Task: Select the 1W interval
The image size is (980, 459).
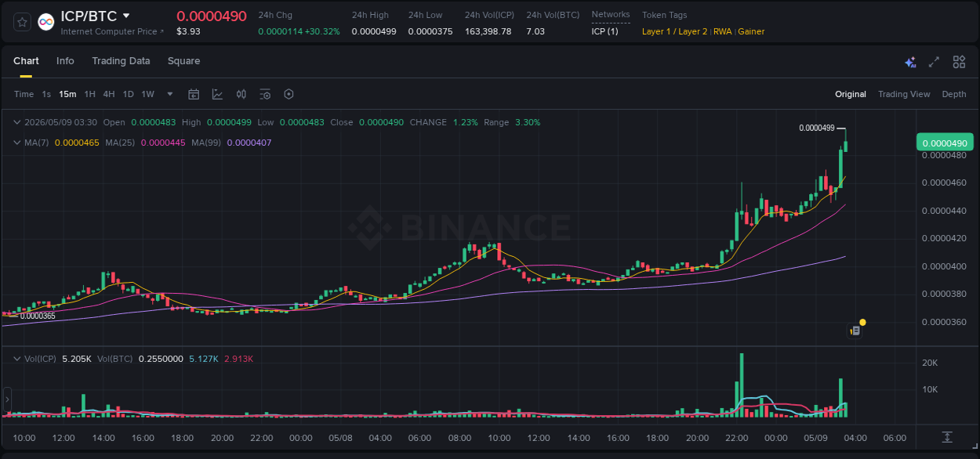Action: coord(147,94)
